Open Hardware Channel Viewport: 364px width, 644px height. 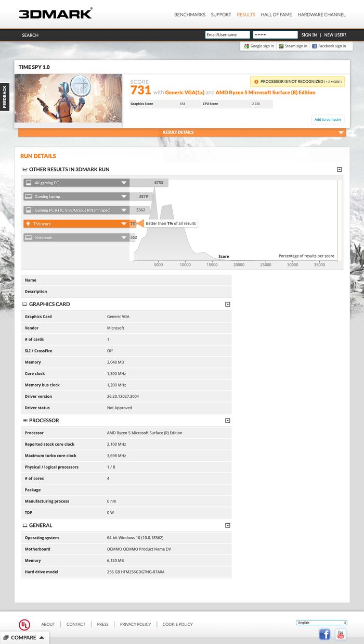point(321,15)
